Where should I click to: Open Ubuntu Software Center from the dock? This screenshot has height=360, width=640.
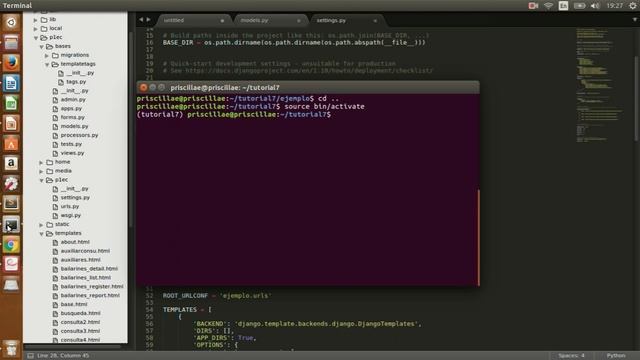[x=11, y=143]
